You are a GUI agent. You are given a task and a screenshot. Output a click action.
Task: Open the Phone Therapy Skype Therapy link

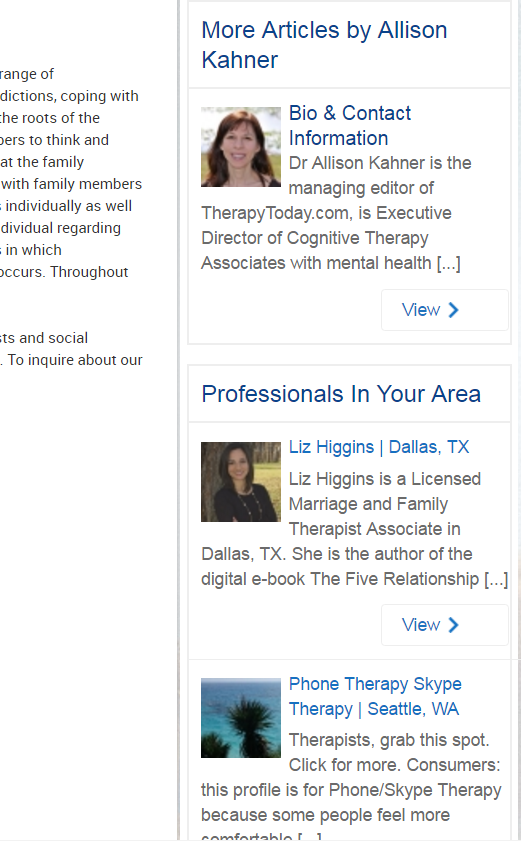pyautogui.click(x=375, y=696)
